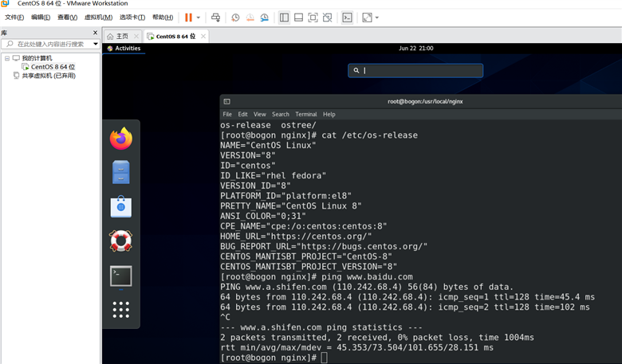Click the GNOME overview search field
The image size is (622, 364).
(415, 71)
